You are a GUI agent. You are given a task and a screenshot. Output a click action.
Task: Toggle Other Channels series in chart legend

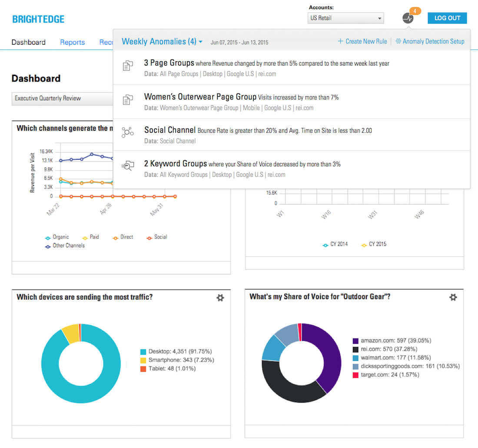click(x=65, y=245)
